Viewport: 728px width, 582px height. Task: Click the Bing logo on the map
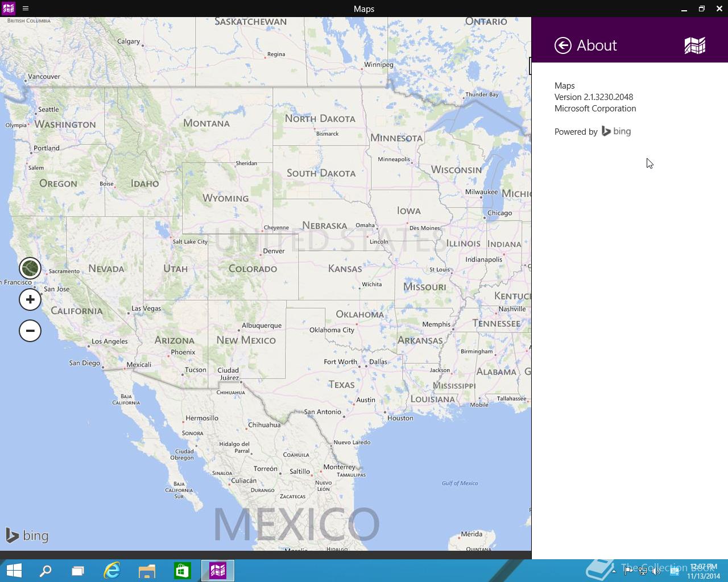tap(27, 535)
